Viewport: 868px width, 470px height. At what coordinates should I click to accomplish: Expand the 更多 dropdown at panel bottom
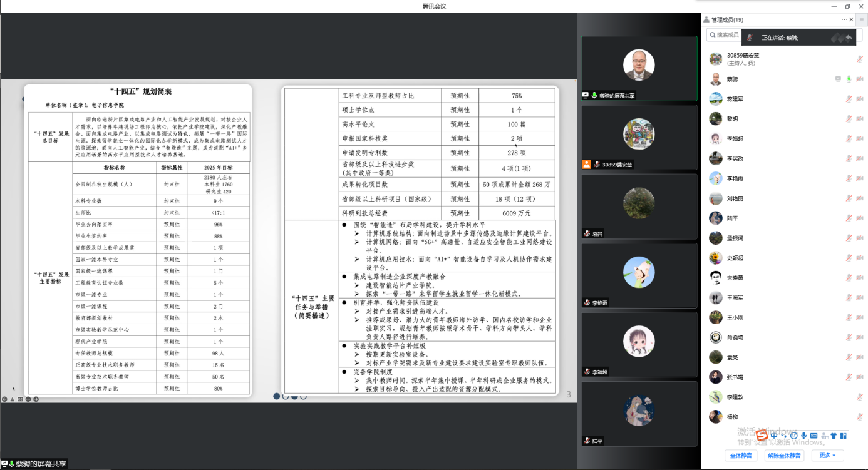coord(827,456)
